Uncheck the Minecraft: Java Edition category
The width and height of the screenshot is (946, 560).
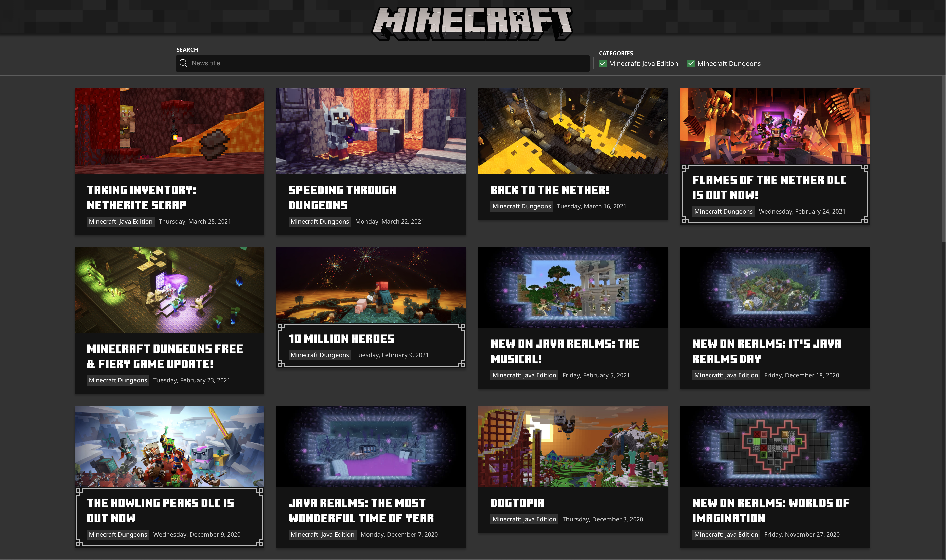point(603,64)
